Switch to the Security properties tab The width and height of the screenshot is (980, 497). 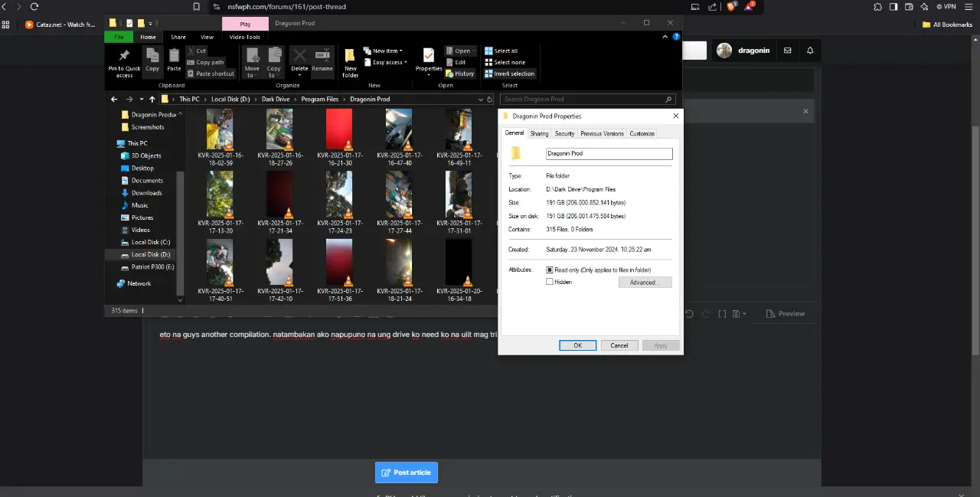click(x=564, y=133)
